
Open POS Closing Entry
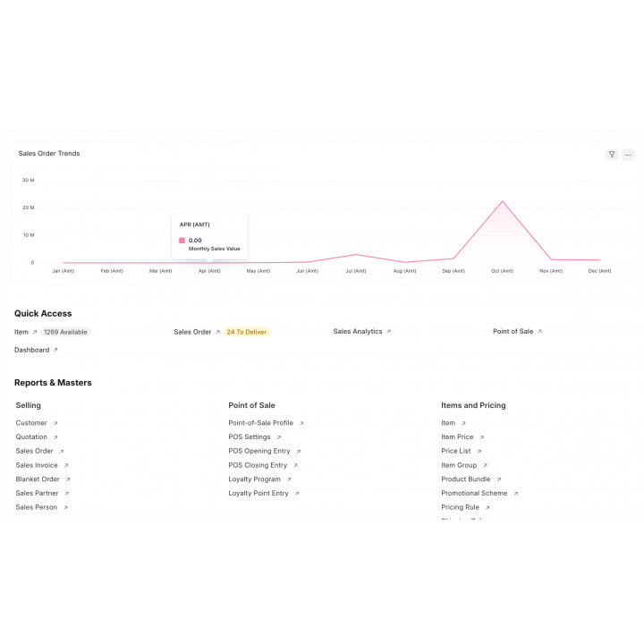258,465
